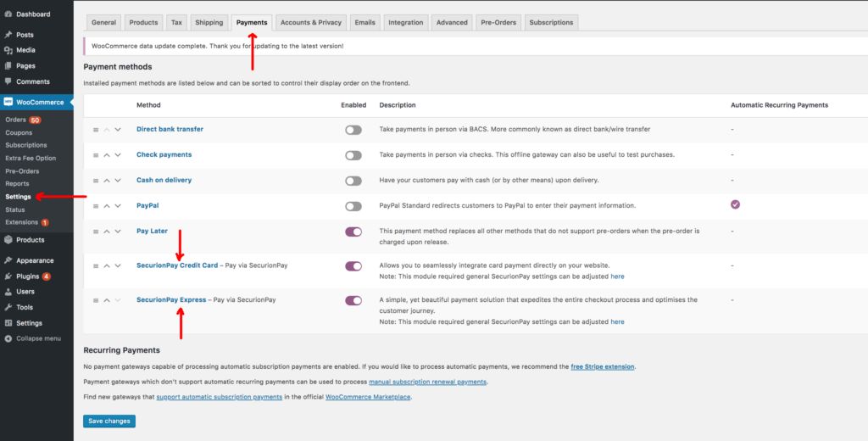868x441 pixels.
Task: Enable Check payments toggle
Action: click(353, 155)
